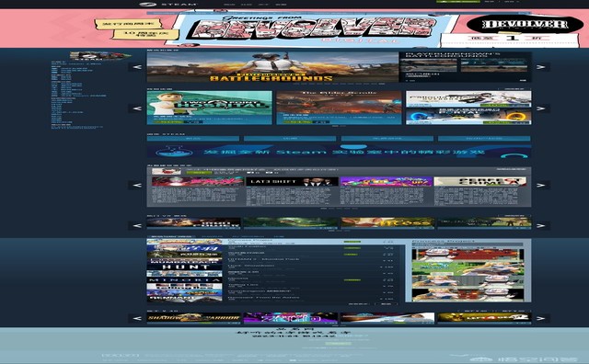Click the Steam logo in the header
Viewport: 589px width, 364px height.
point(167,4)
